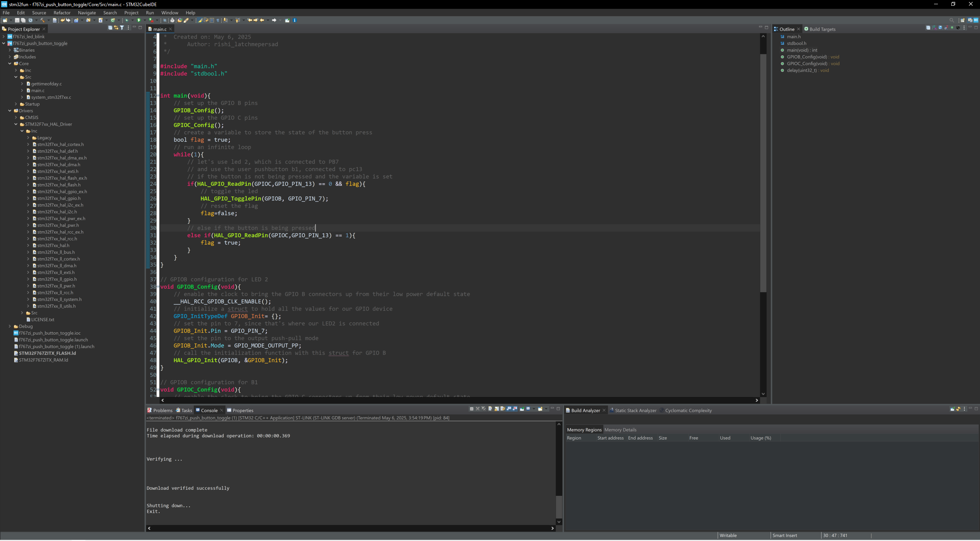Click the console vertical scrollbar down arrow
980x541 pixels.
(x=559, y=522)
